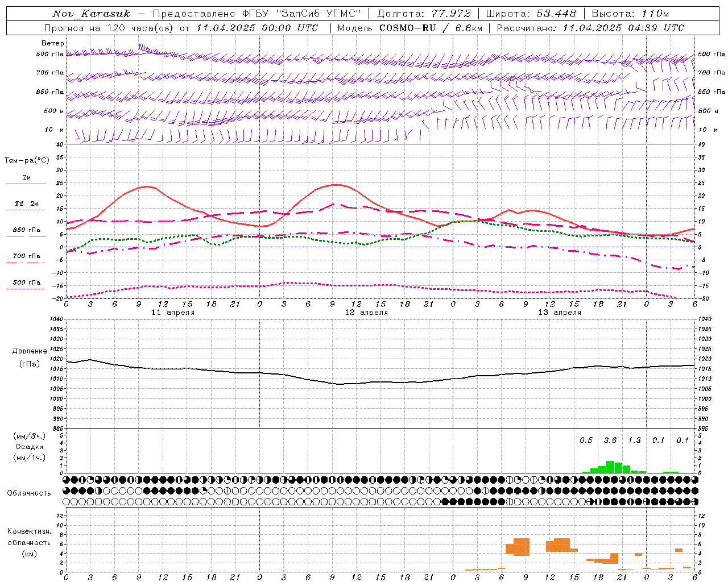Click the Высота: 110м text

pyautogui.click(x=630, y=14)
